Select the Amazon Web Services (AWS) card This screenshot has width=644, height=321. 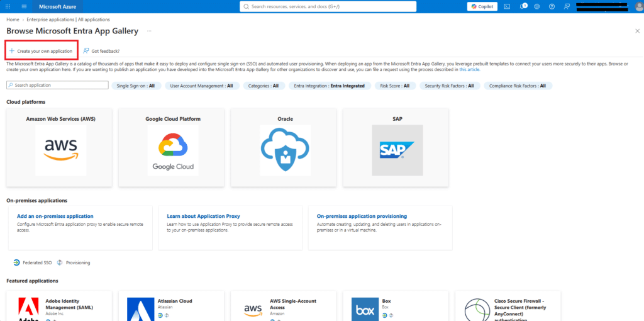(x=59, y=147)
